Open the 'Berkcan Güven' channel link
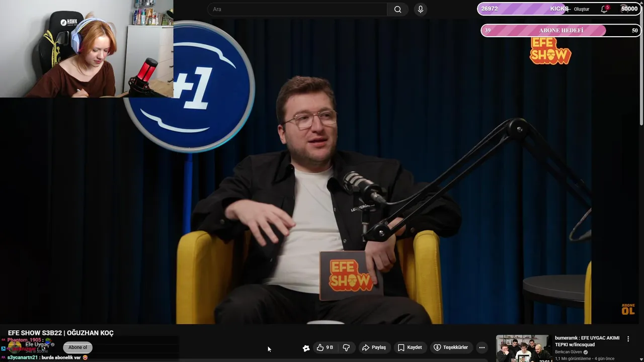This screenshot has width=644, height=362. click(x=568, y=352)
